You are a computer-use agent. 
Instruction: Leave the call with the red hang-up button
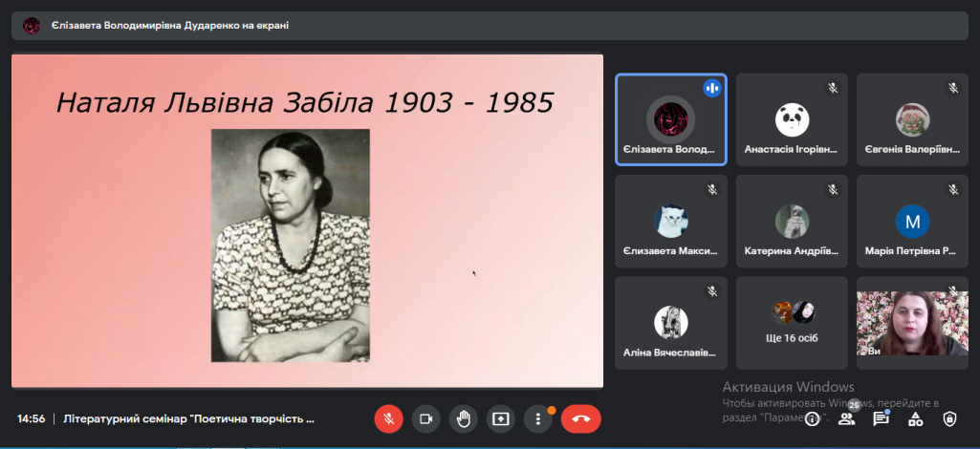(580, 418)
